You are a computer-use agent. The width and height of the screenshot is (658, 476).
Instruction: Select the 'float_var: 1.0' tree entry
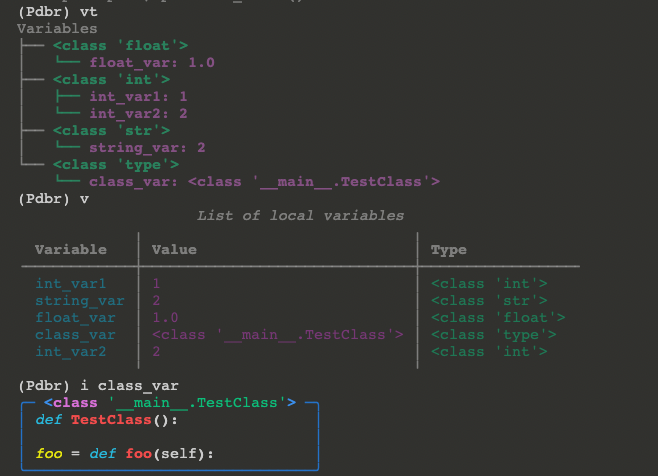point(152,63)
